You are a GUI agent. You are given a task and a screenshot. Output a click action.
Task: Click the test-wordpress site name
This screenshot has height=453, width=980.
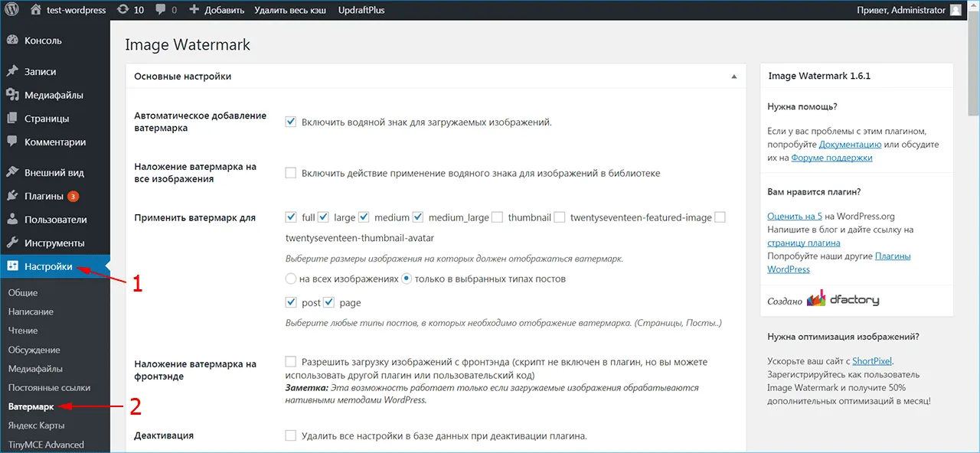tap(77, 10)
